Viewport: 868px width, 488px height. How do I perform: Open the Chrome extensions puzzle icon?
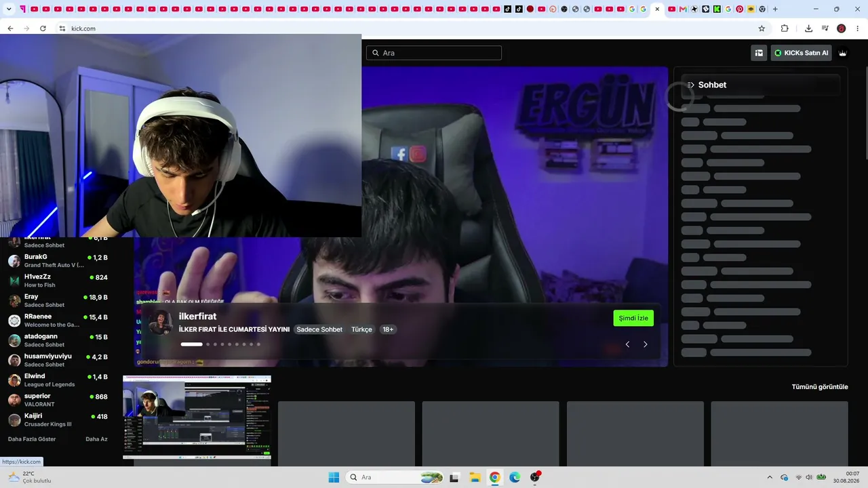(x=785, y=28)
